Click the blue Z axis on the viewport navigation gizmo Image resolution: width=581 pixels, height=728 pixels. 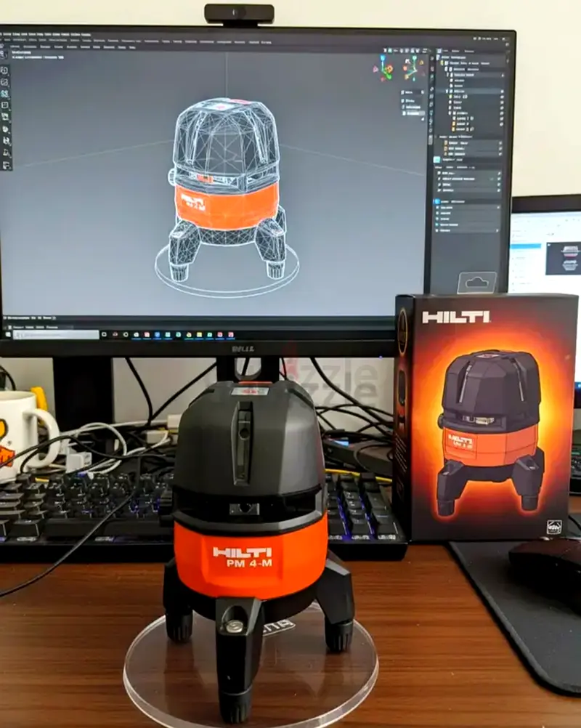coord(383,57)
